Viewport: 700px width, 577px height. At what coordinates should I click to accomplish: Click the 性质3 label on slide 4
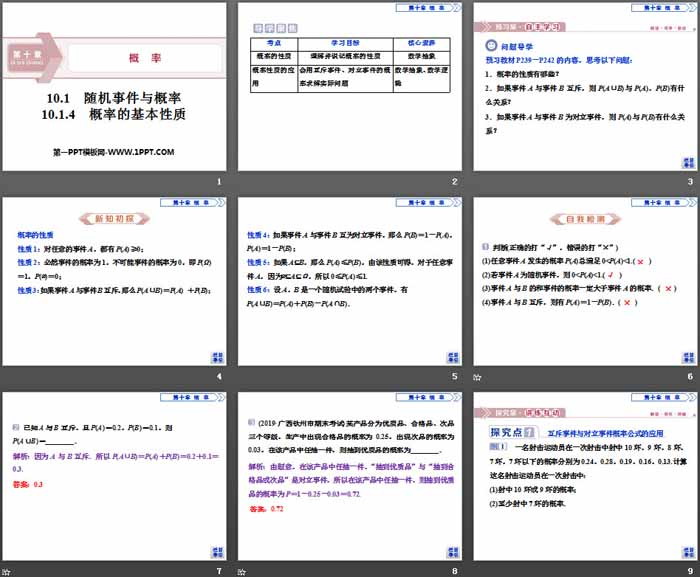pyautogui.click(x=29, y=290)
